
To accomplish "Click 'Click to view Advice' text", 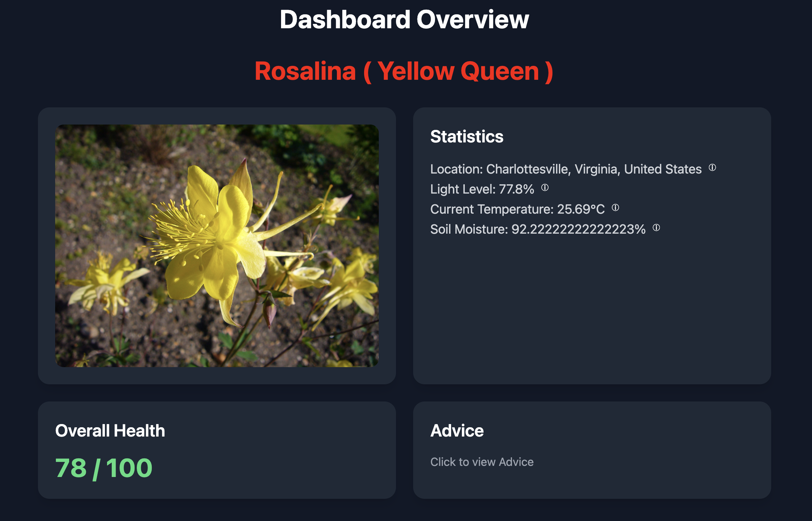I will click(482, 462).
